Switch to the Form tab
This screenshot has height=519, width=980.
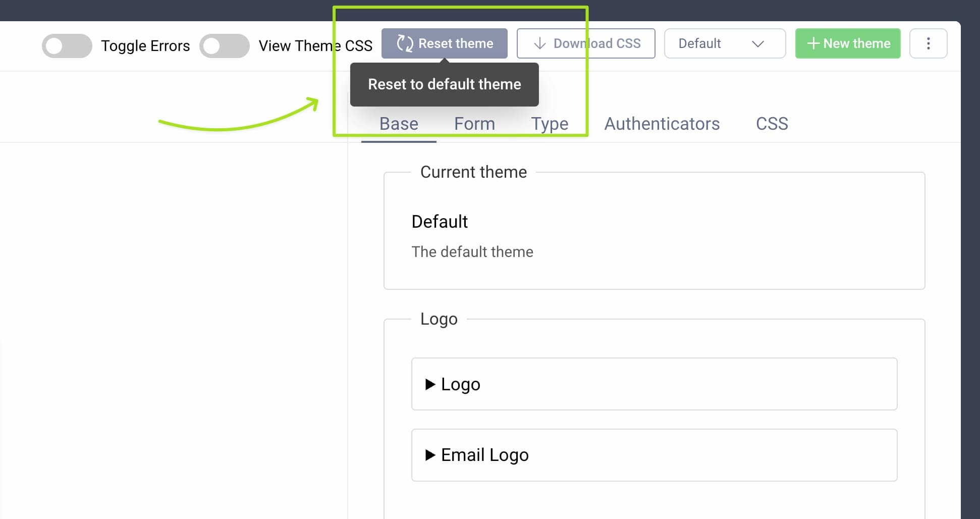[x=474, y=124]
